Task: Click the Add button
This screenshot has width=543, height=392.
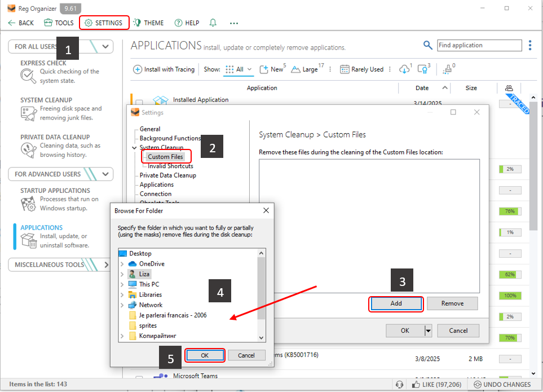Action: (x=396, y=303)
